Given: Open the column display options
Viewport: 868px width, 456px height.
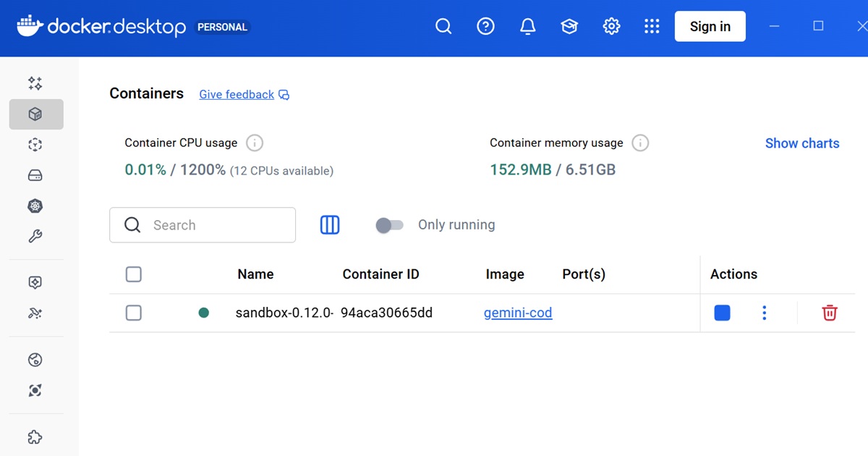Looking at the screenshot, I should pos(330,225).
